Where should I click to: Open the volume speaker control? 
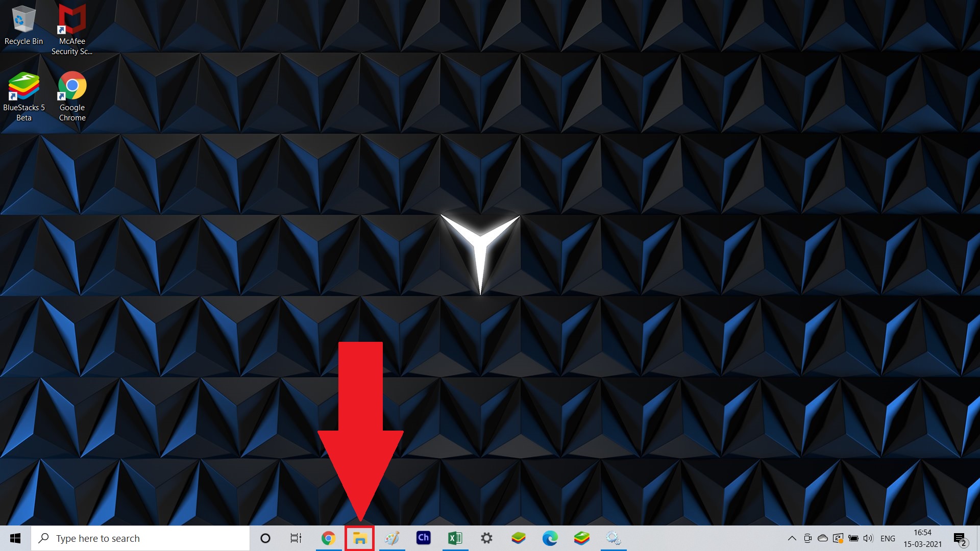(x=868, y=538)
